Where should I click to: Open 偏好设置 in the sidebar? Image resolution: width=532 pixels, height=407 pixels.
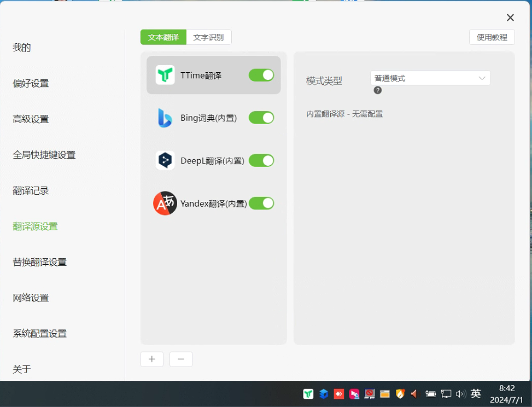pyautogui.click(x=31, y=83)
